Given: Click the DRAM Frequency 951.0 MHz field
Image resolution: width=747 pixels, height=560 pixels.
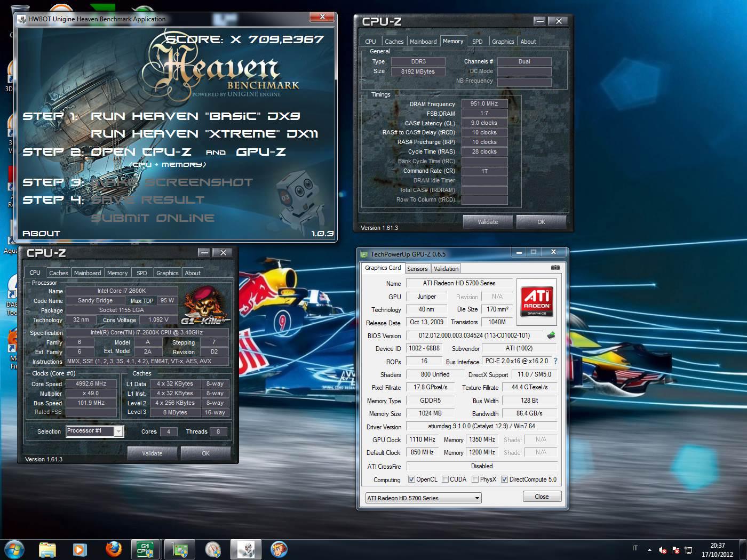Looking at the screenshot, I should click(484, 104).
